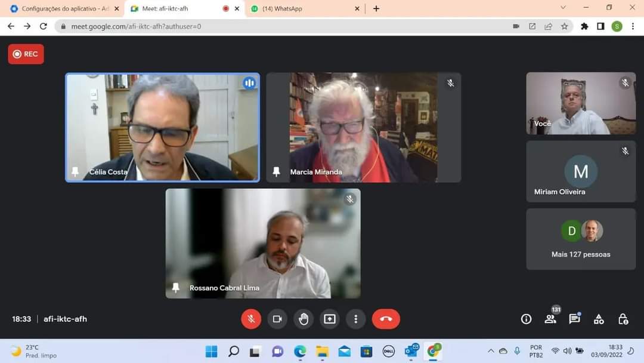
Task: Click speaking indicator on Célia Costa tile
Action: [249, 83]
